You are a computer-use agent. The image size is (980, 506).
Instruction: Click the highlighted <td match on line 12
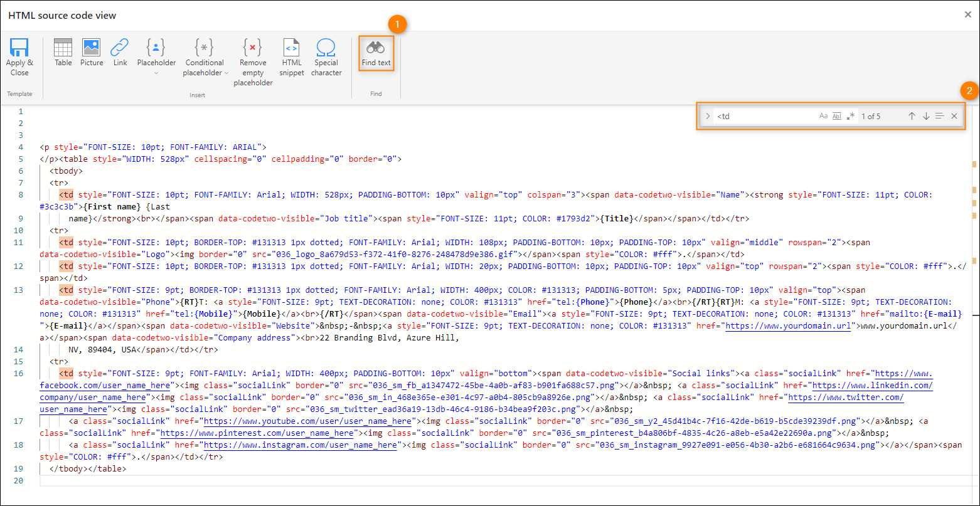(66, 266)
